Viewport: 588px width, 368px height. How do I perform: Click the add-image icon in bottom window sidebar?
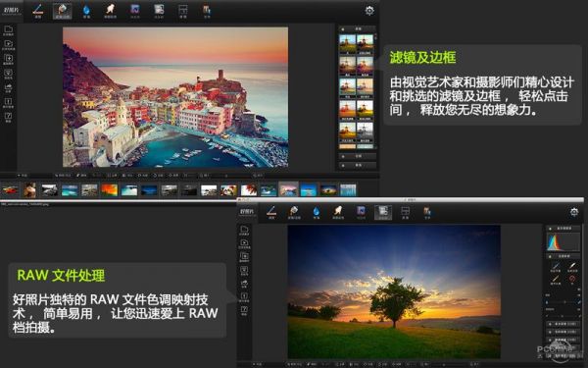(x=244, y=257)
